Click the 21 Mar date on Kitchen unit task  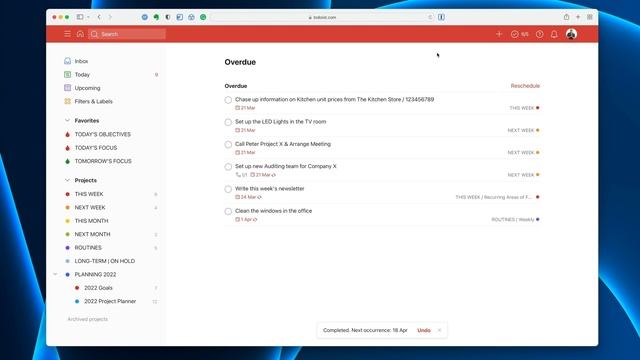pos(245,108)
